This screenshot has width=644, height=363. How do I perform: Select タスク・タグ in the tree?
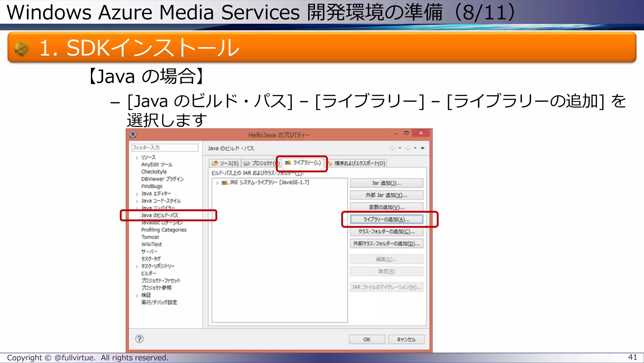151,259
